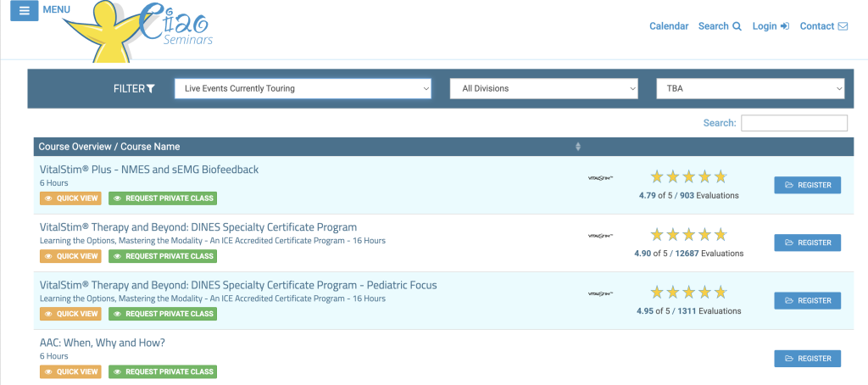Open the Calendar link in header

click(x=669, y=26)
